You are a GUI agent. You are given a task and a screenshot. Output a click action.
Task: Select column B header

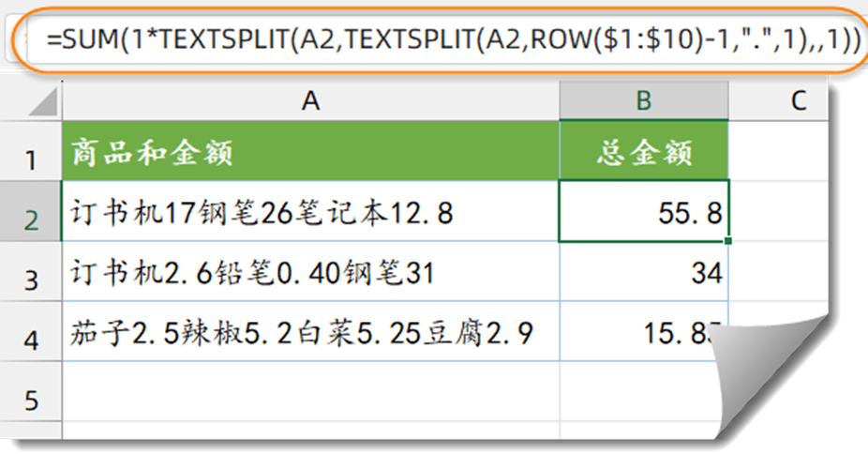[643, 101]
